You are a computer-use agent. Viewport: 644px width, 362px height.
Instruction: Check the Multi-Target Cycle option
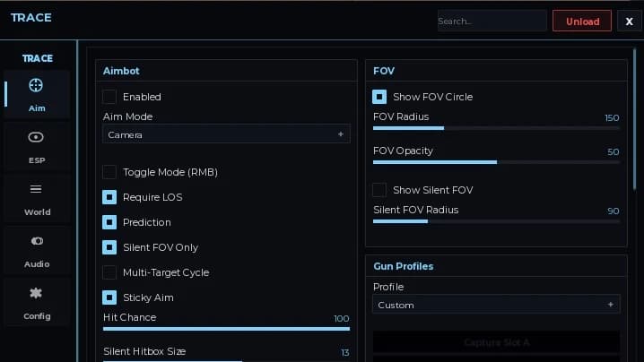[x=109, y=272]
